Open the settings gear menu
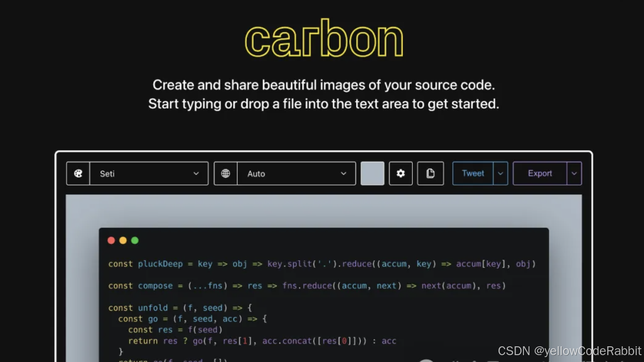Screen dimensions: 644x362 (x=401, y=174)
